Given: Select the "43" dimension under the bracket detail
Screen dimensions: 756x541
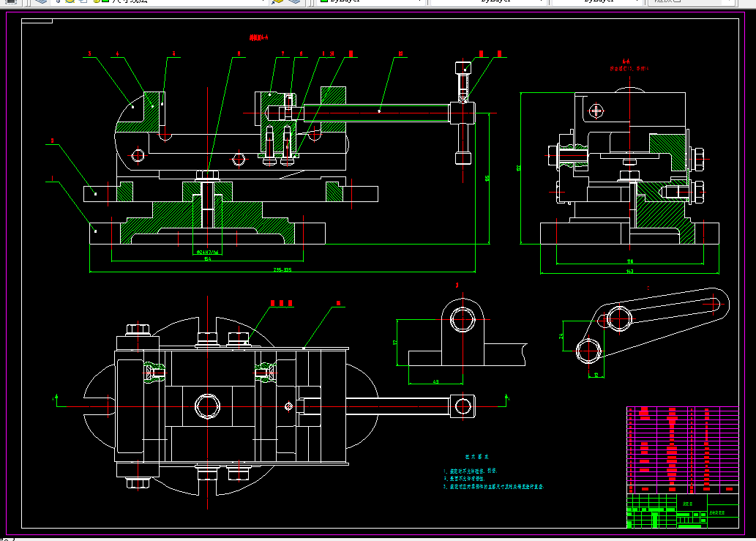Looking at the screenshot, I should click(436, 382).
